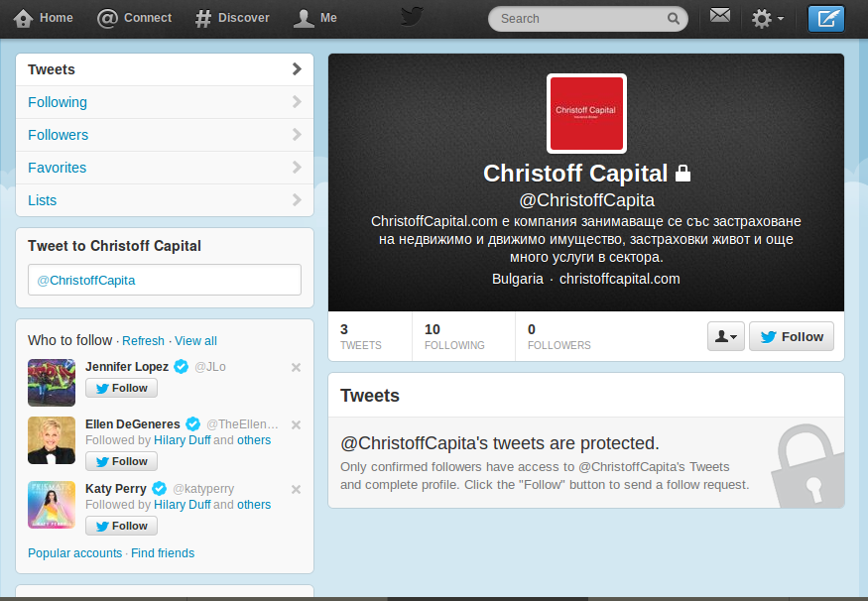Click the Connect navigation label

[x=148, y=18]
